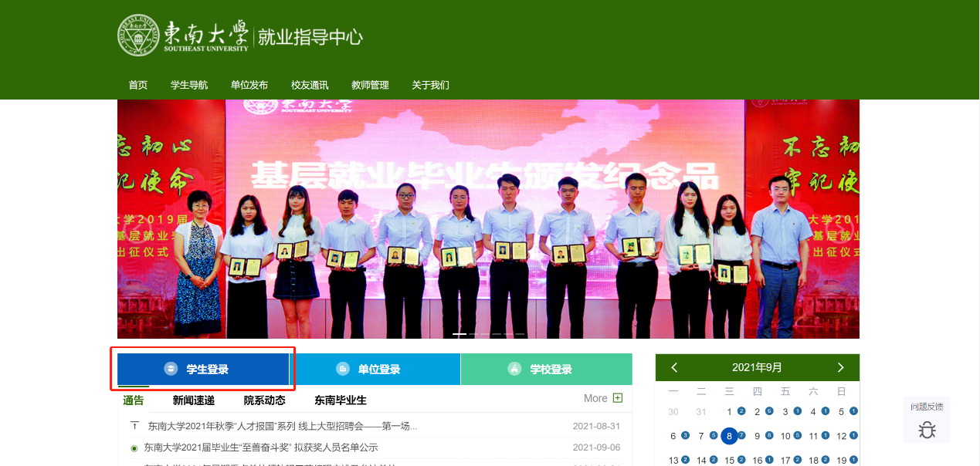Expand the announcements list via More link
980x466 pixels.
click(596, 398)
